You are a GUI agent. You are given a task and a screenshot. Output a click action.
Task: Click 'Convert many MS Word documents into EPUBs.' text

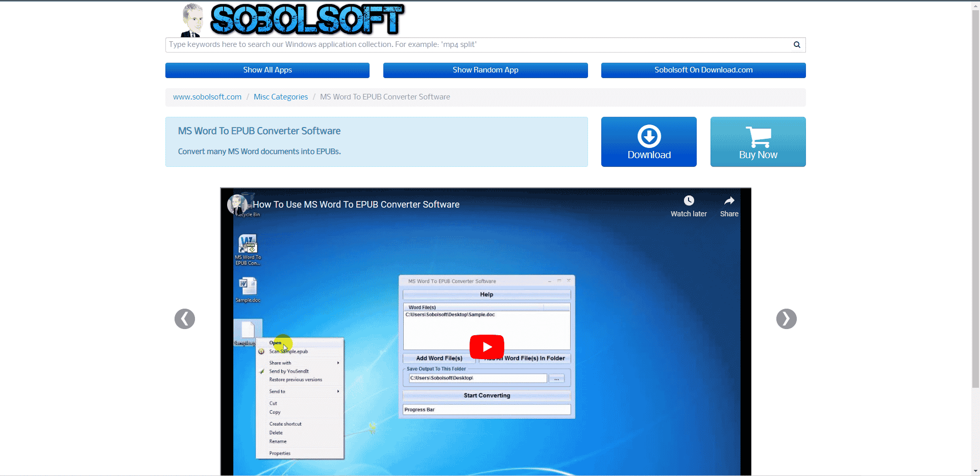pos(259,152)
